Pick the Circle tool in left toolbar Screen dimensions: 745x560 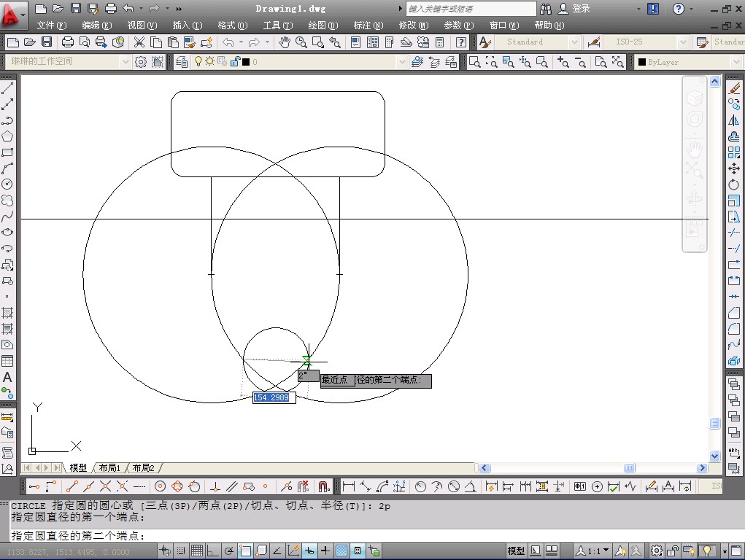coord(7,184)
